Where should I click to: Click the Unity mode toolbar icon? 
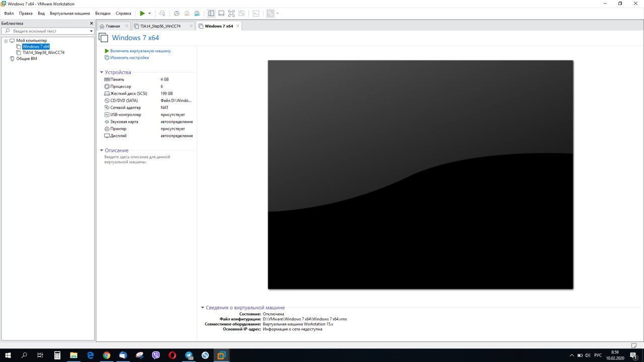(x=242, y=13)
